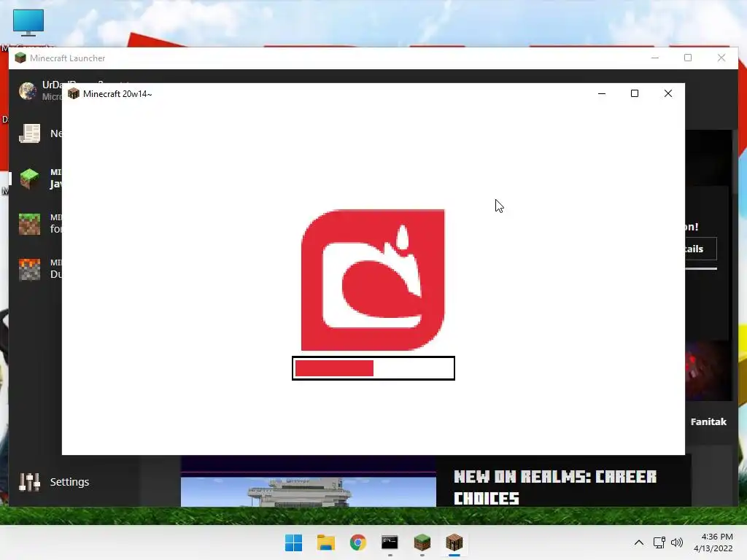Close the Minecraft 20w14~ window
Screen dimensions: 747x560
668,94
